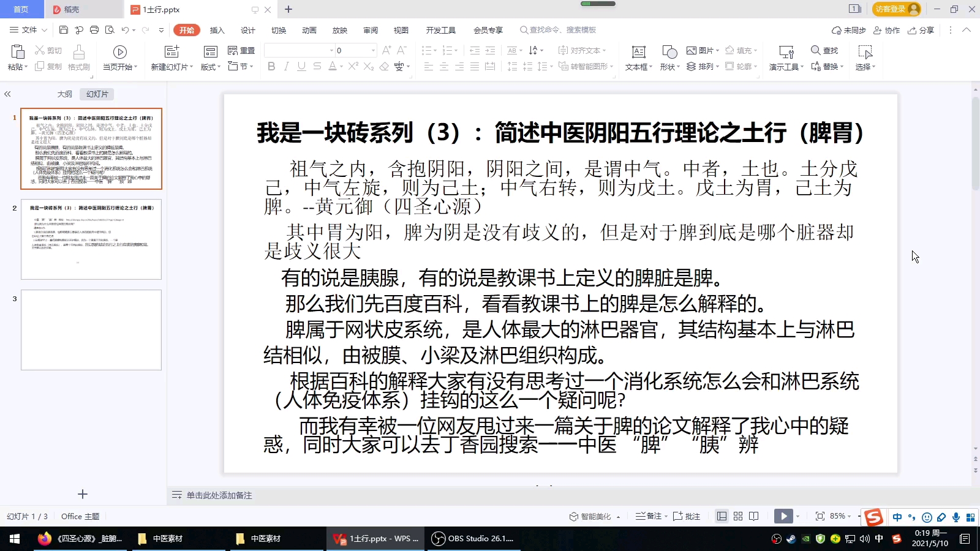This screenshot has height=551, width=980.
Task: Increase font size with A+ icon
Action: point(386,50)
